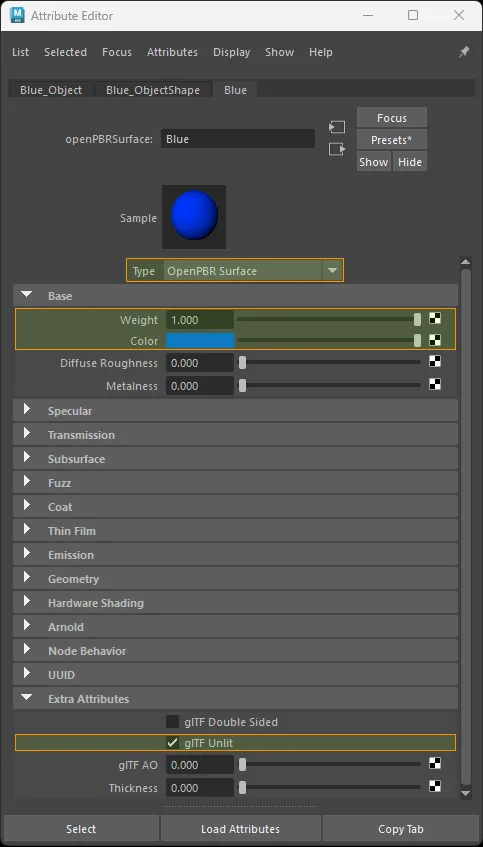Viewport: 483px width, 847px height.
Task: Click the openPBRSurface name field
Action: (238, 139)
